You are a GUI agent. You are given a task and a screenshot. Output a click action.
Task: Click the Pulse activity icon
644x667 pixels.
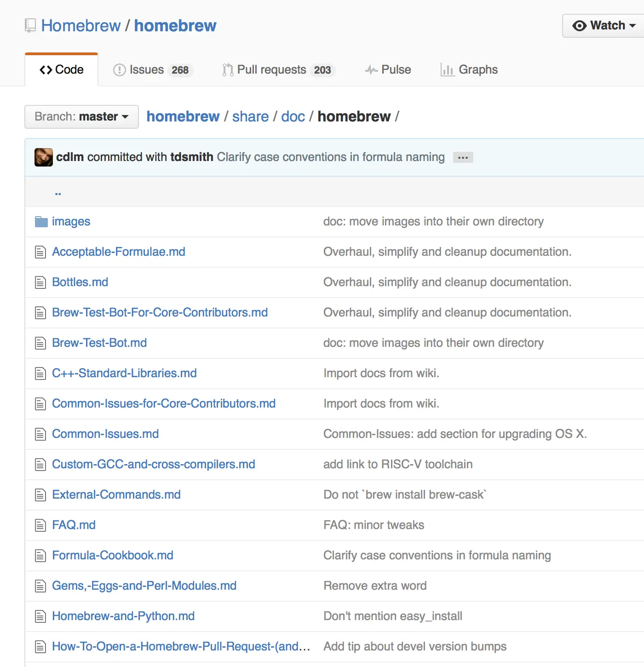tap(372, 70)
